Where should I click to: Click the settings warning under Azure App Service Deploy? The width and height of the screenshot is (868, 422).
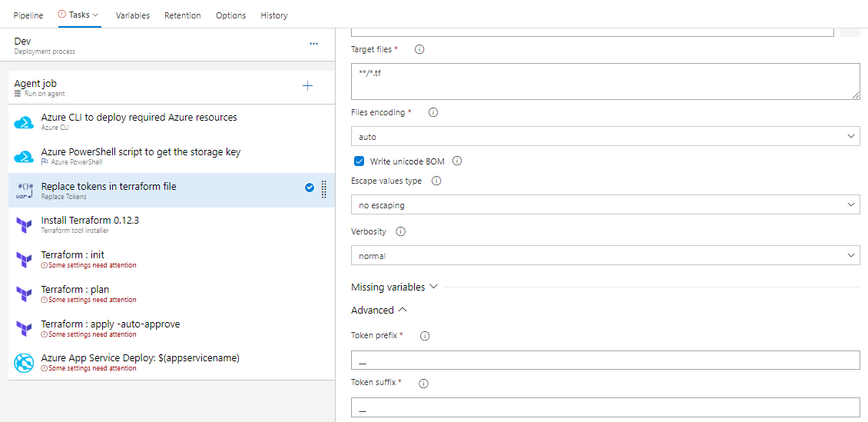pyautogui.click(x=88, y=368)
